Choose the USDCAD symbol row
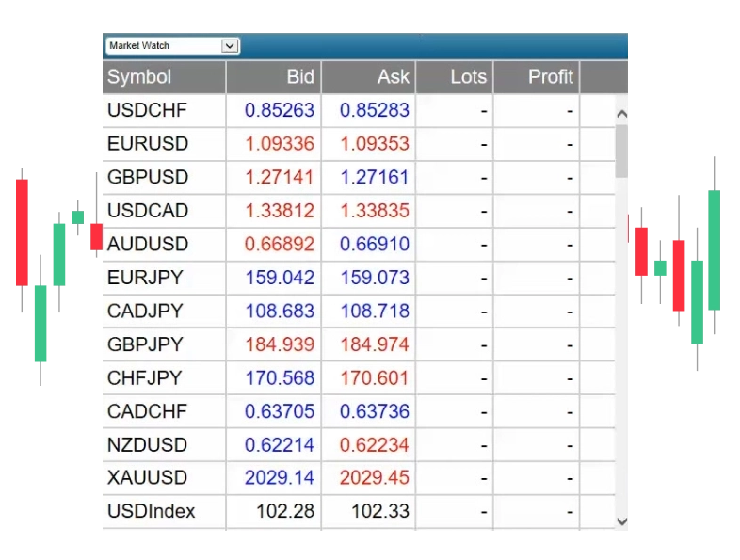 click(148, 211)
